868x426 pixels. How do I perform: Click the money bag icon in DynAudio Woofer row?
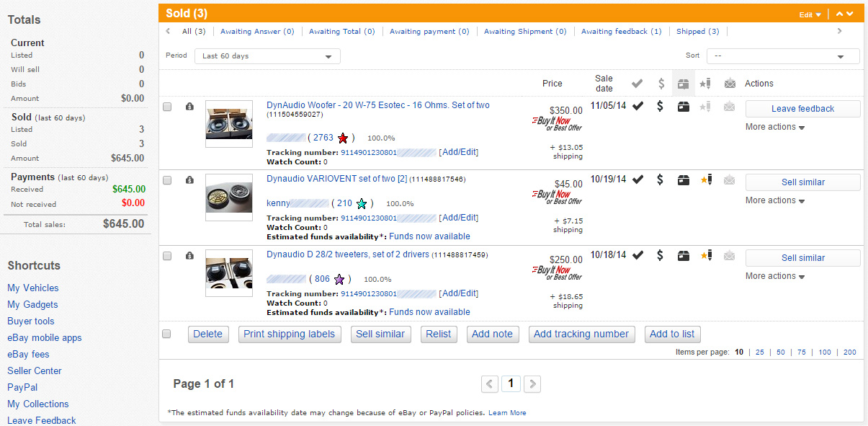click(x=189, y=107)
